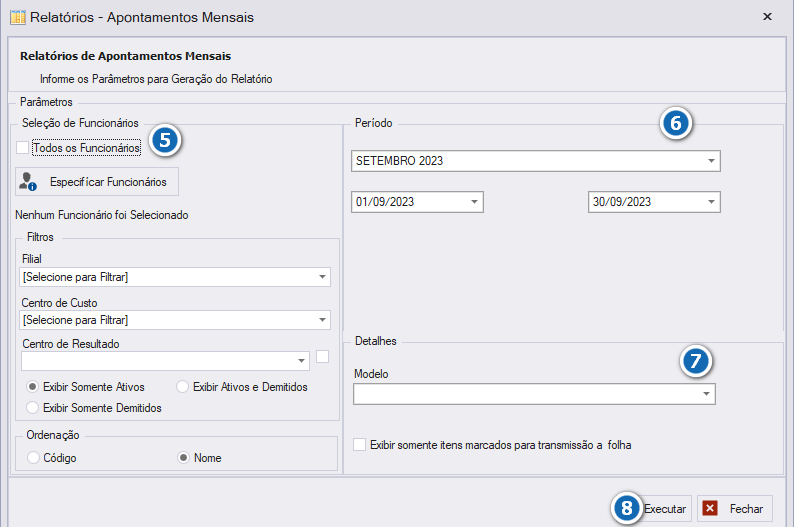Enable Exibir somente itens marcados para transmissão
This screenshot has width=794, height=527.
[360, 444]
